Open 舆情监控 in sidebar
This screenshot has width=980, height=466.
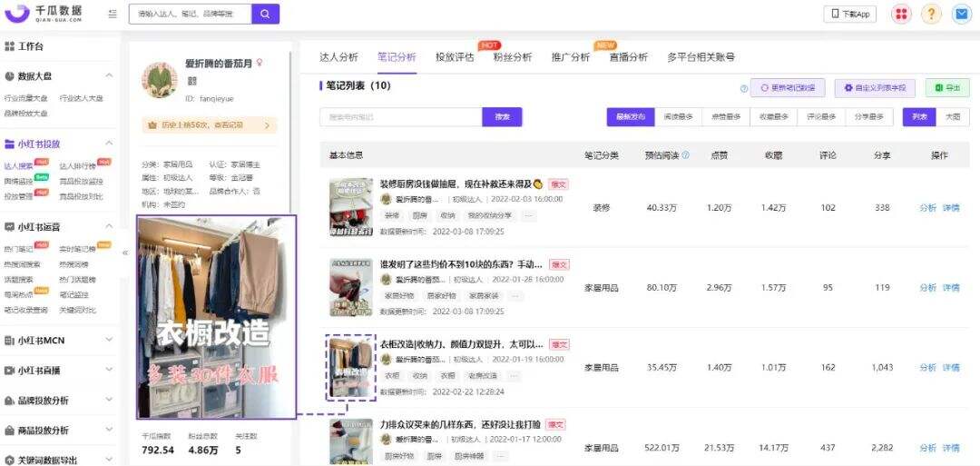(19, 181)
